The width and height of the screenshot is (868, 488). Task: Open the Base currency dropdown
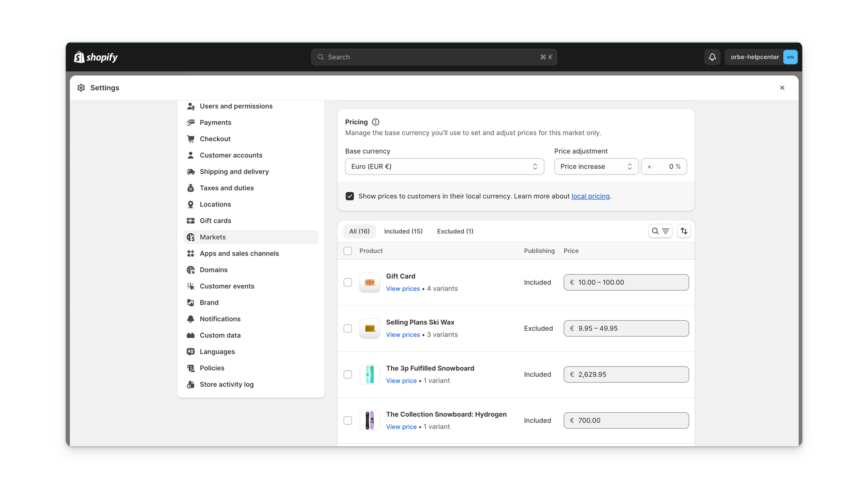point(444,167)
